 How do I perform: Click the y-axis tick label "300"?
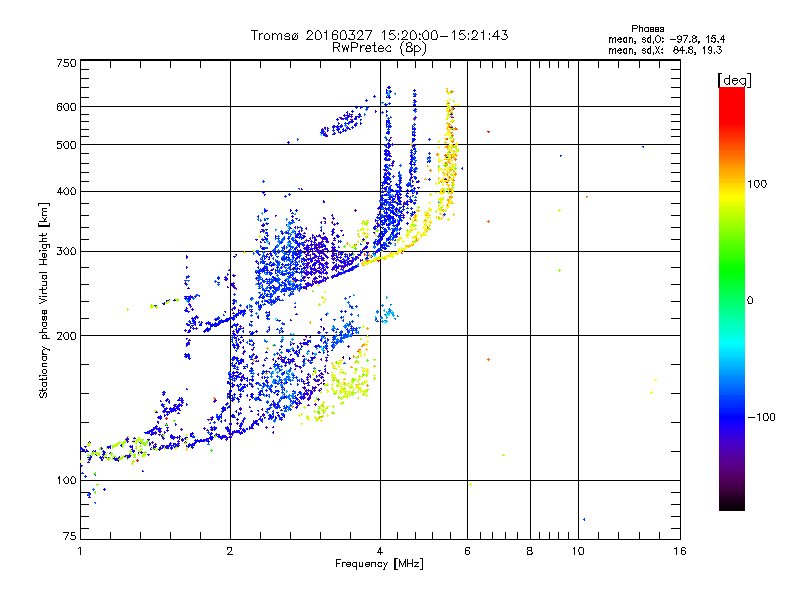point(67,252)
